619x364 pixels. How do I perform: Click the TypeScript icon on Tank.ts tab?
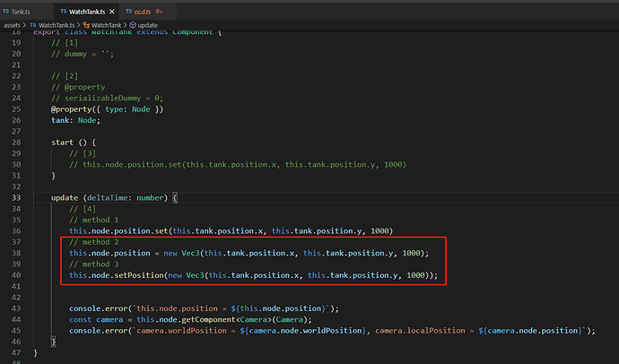click(x=7, y=10)
